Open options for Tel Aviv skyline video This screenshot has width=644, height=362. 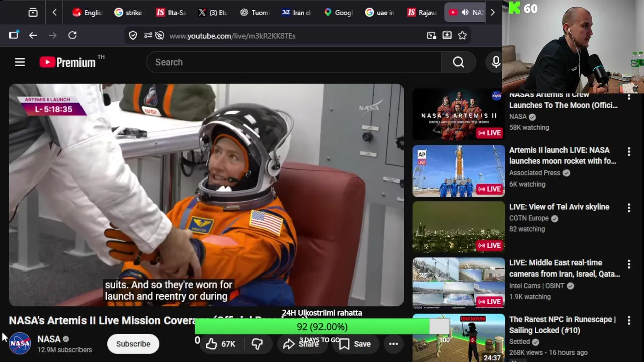[x=629, y=208]
